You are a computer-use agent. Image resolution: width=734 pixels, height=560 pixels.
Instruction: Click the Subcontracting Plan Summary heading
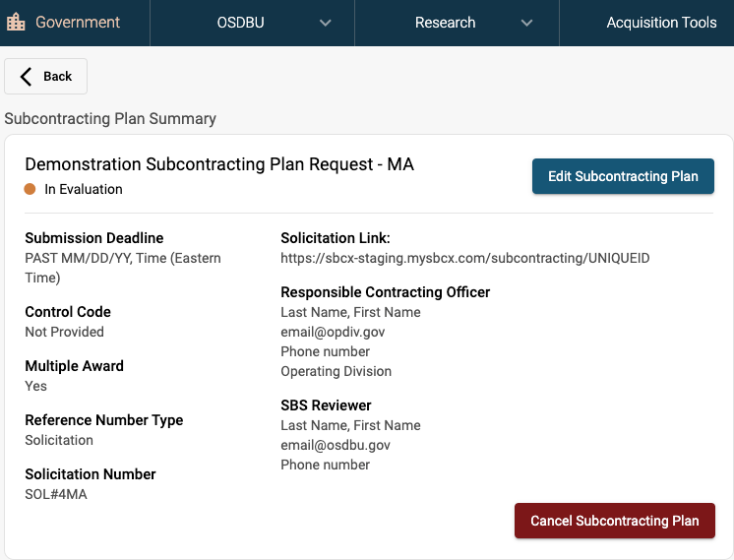(110, 118)
